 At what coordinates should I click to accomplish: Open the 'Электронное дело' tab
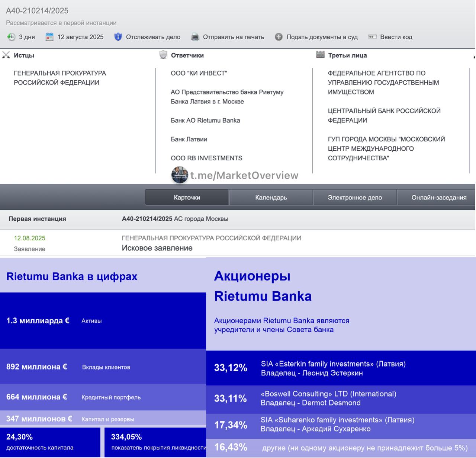point(355,198)
